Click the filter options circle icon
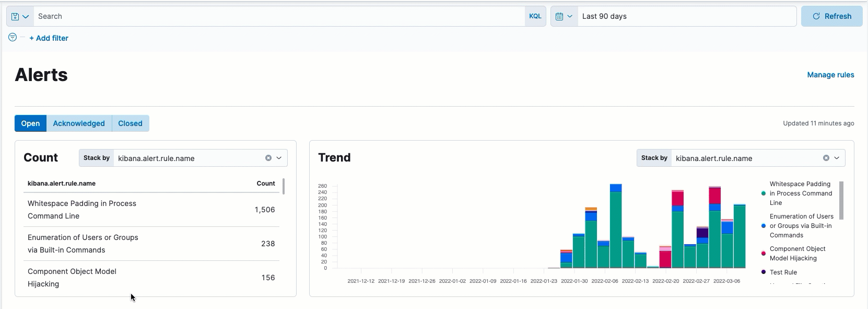The height and width of the screenshot is (309, 868). (13, 37)
